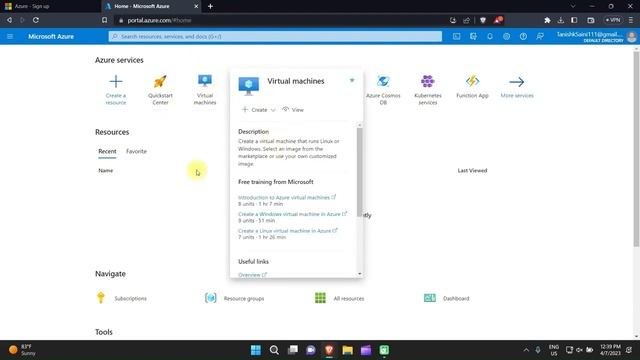The image size is (640, 360).
Task: Click Brave browser taskbar icon
Action: point(329,350)
